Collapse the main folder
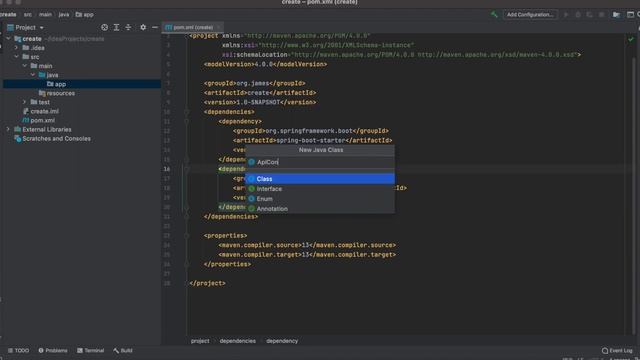 tap(24, 65)
